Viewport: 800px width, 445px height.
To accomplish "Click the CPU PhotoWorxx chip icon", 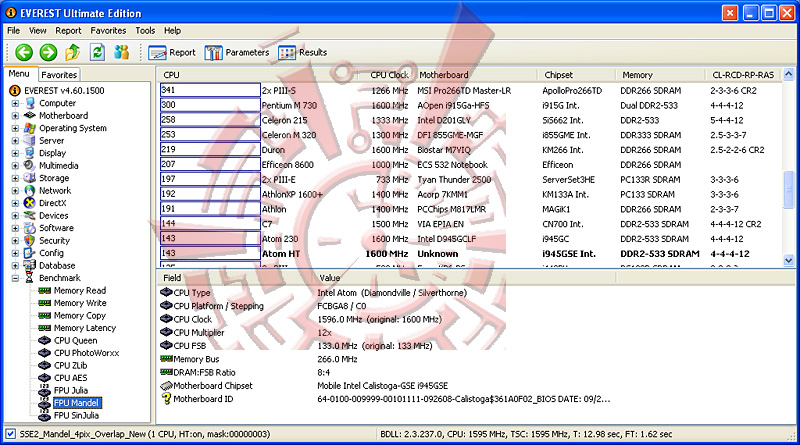I will tap(45, 353).
